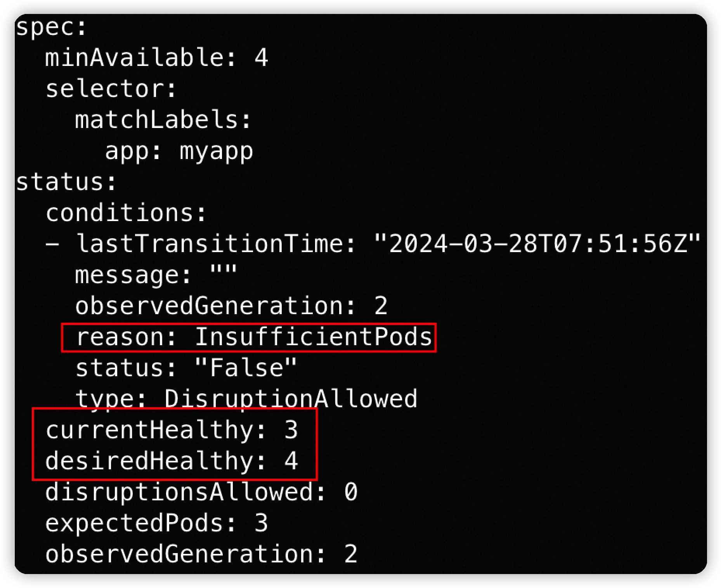Click the "minAvailable: 4" line
The image size is (721, 588).
click(x=156, y=58)
